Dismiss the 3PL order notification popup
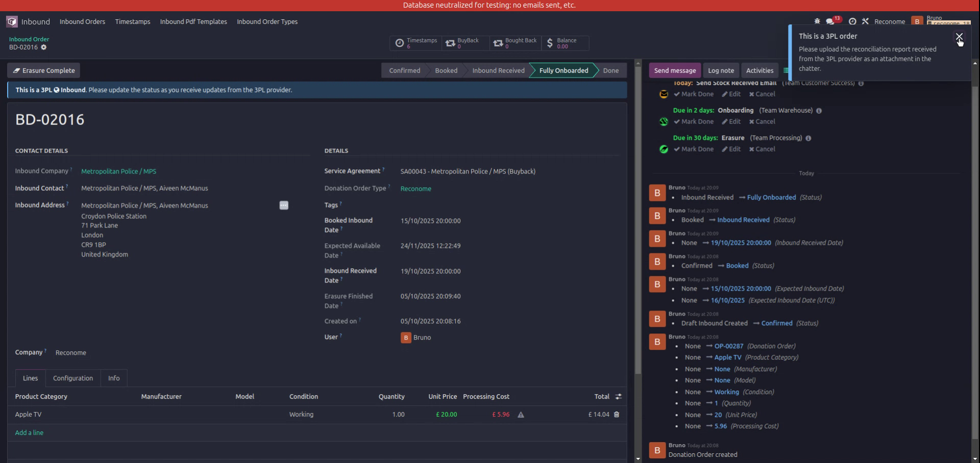The height and width of the screenshot is (463, 980). (959, 37)
